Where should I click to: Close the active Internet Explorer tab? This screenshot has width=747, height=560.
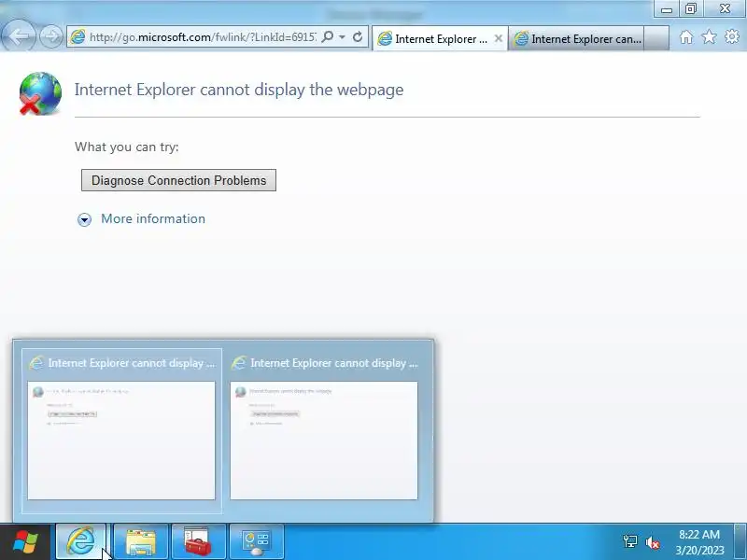[499, 38]
